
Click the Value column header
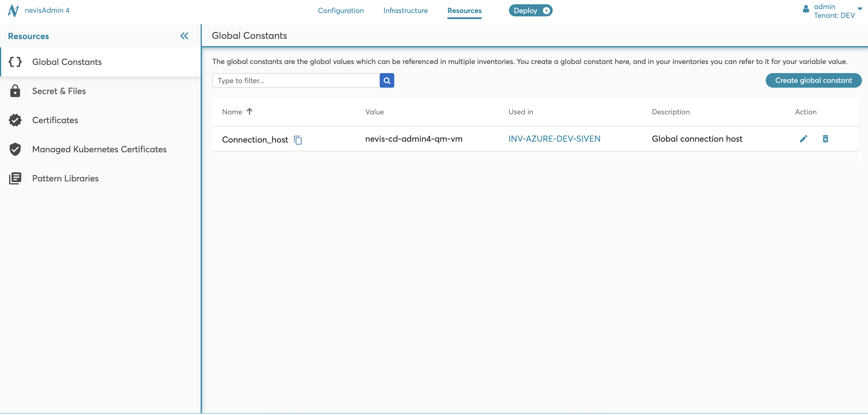pos(374,112)
